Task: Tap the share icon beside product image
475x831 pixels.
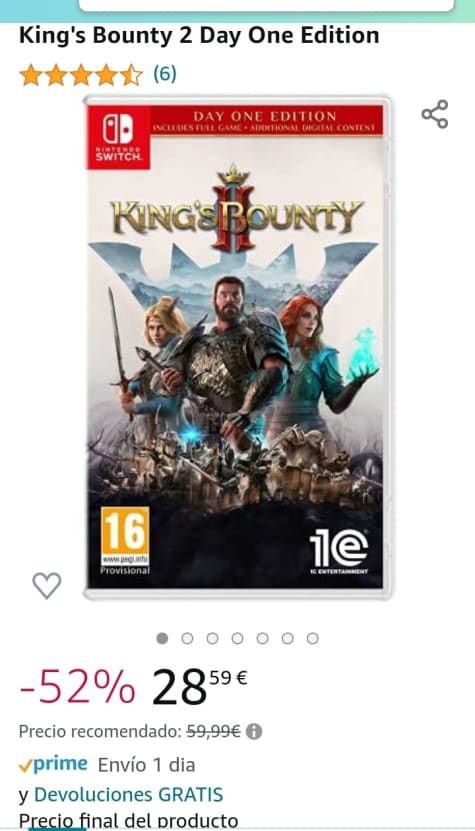Action: [435, 114]
